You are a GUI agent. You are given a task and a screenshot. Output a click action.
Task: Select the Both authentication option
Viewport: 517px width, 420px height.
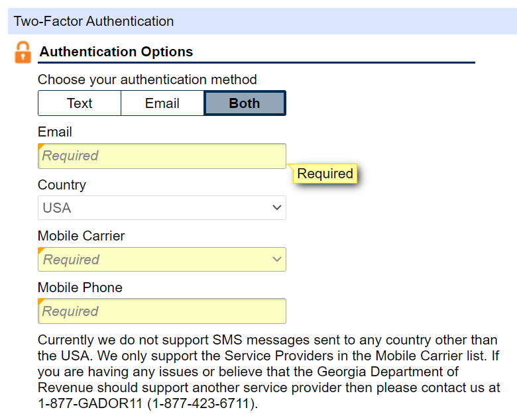245,103
